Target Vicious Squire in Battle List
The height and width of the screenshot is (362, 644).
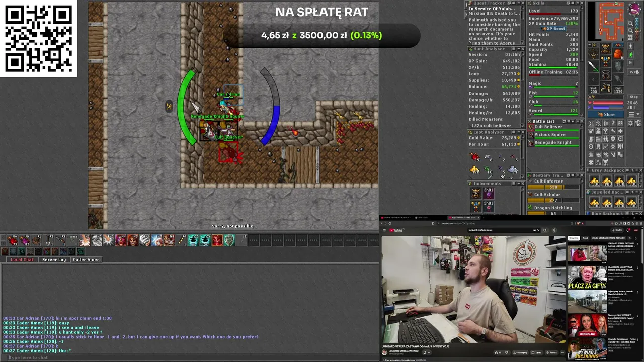pos(552,135)
